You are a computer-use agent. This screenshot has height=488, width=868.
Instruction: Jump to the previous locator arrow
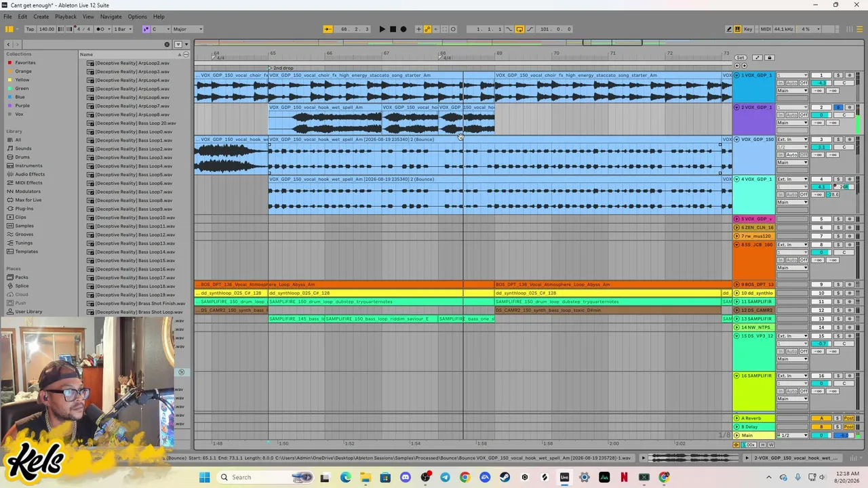click(737, 66)
